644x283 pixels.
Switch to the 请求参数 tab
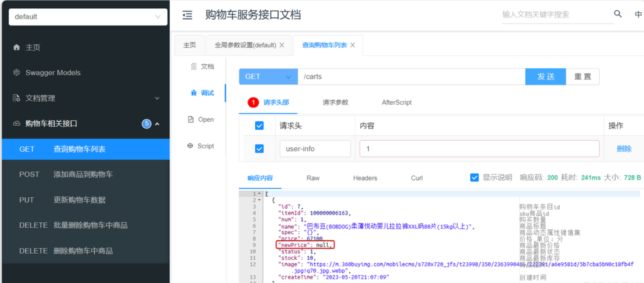335,102
